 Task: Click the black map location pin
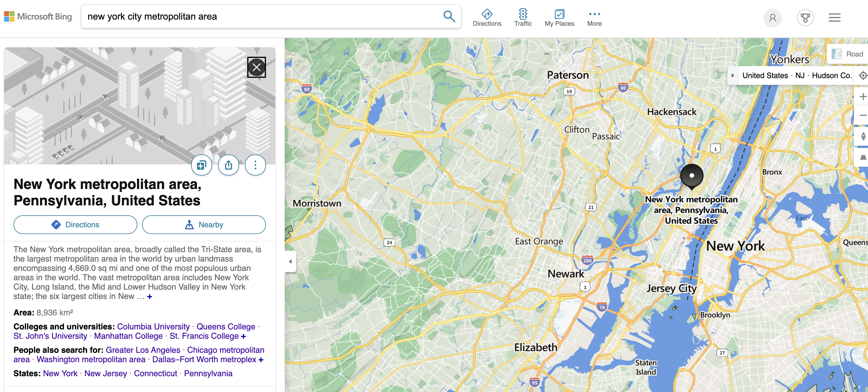click(x=691, y=176)
